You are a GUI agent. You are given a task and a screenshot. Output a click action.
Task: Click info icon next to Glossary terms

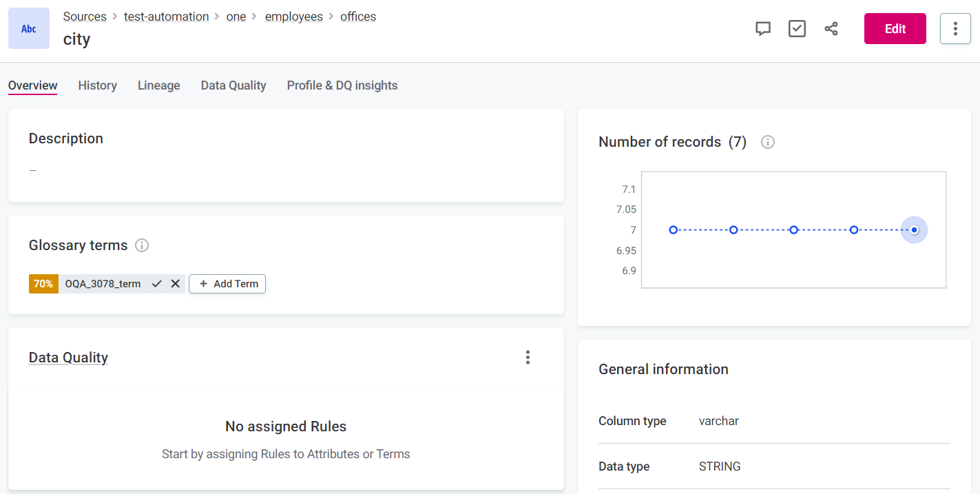click(x=142, y=245)
